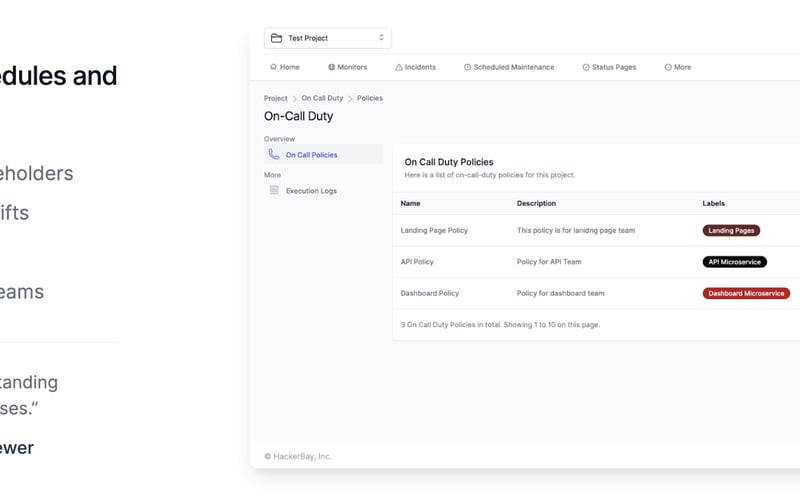Click the On Call Duty Policies card title
This screenshot has width=800, height=500.
(x=449, y=162)
